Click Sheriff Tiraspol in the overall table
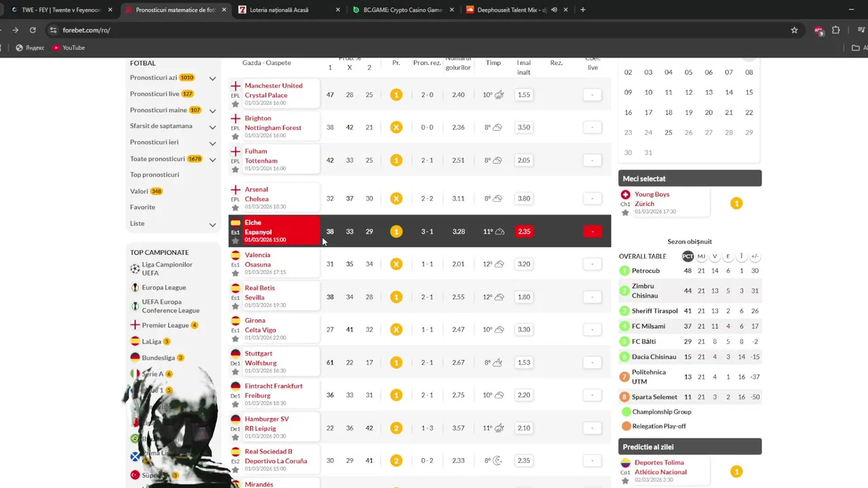 point(654,311)
